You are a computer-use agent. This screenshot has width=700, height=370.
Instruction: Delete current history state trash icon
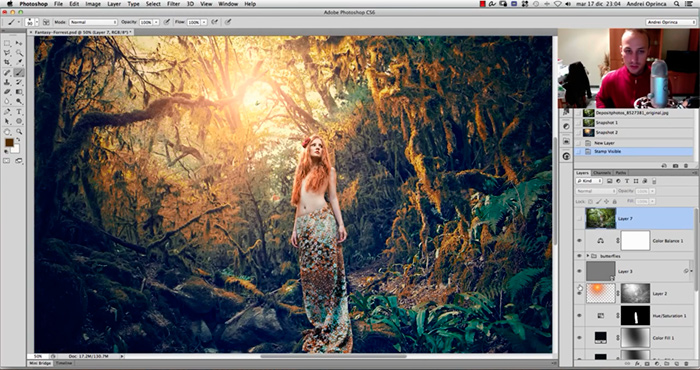pyautogui.click(x=686, y=166)
